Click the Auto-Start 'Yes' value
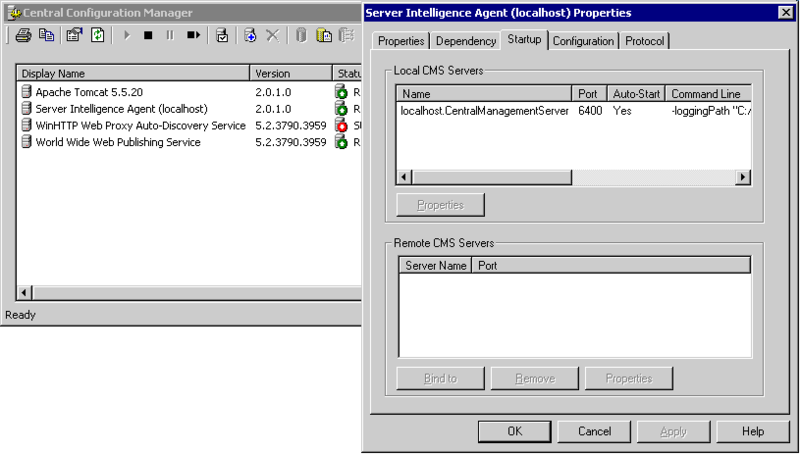 pos(622,111)
